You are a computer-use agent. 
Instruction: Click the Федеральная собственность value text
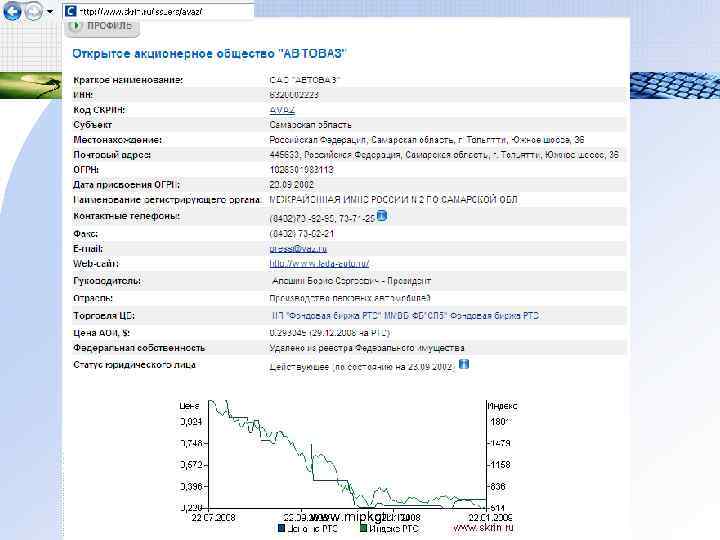click(x=367, y=348)
